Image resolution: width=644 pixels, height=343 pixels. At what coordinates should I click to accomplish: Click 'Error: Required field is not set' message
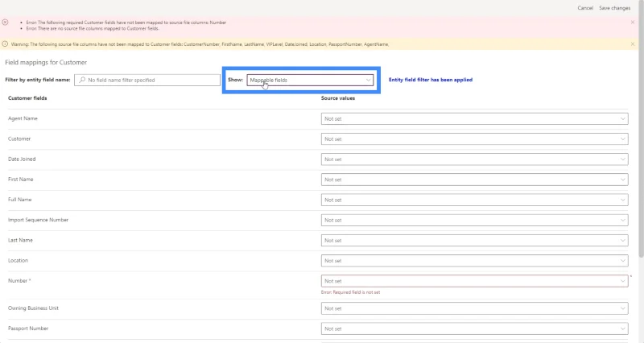[350, 292]
